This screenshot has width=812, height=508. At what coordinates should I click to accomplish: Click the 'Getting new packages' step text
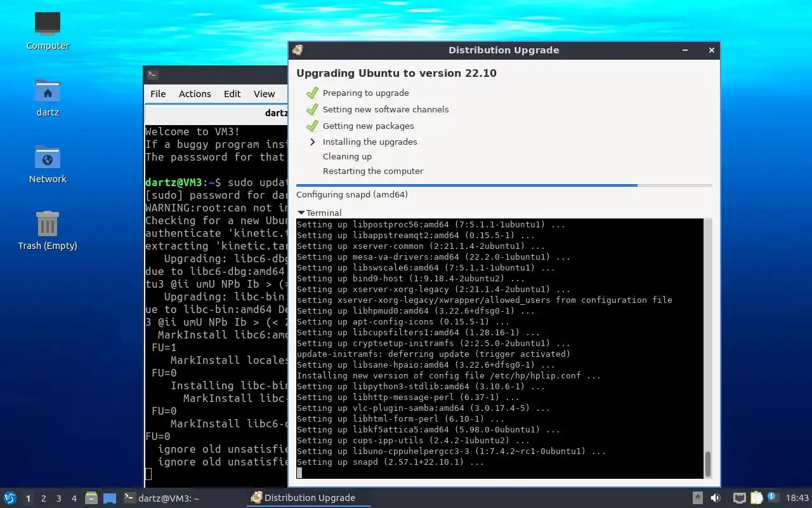pos(369,126)
